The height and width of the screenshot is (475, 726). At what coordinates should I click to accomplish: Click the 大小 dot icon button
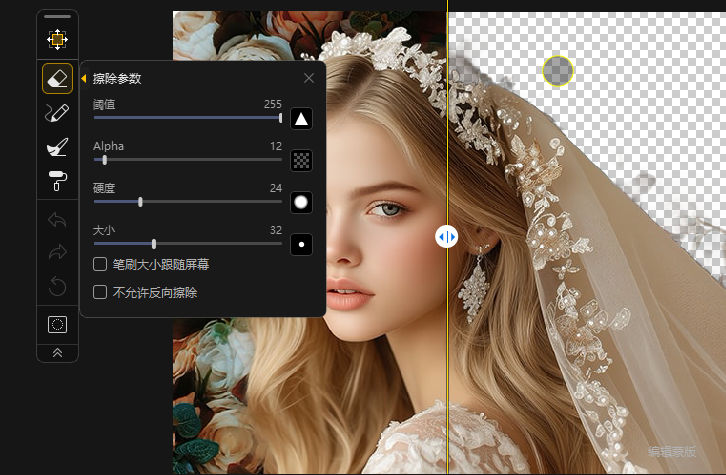pos(301,244)
